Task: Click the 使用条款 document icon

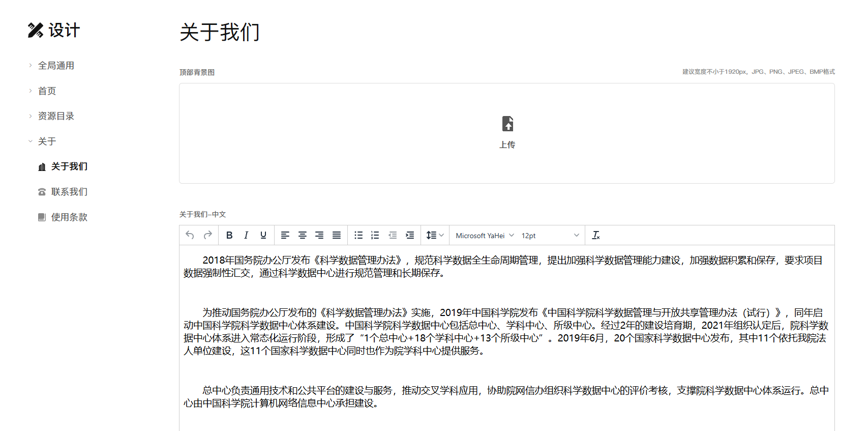Action: [x=42, y=217]
